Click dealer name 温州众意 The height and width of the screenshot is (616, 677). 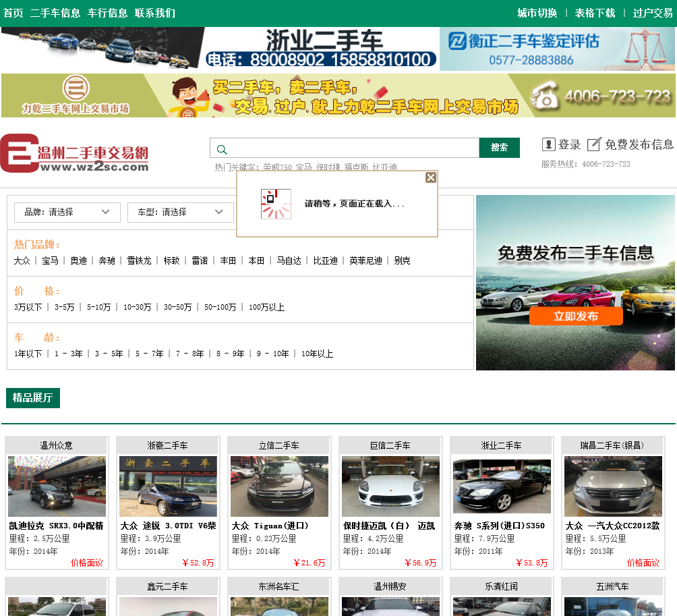[57, 445]
